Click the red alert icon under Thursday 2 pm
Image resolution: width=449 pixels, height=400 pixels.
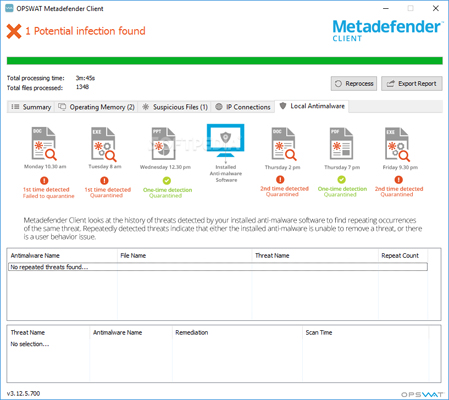pyautogui.click(x=280, y=180)
